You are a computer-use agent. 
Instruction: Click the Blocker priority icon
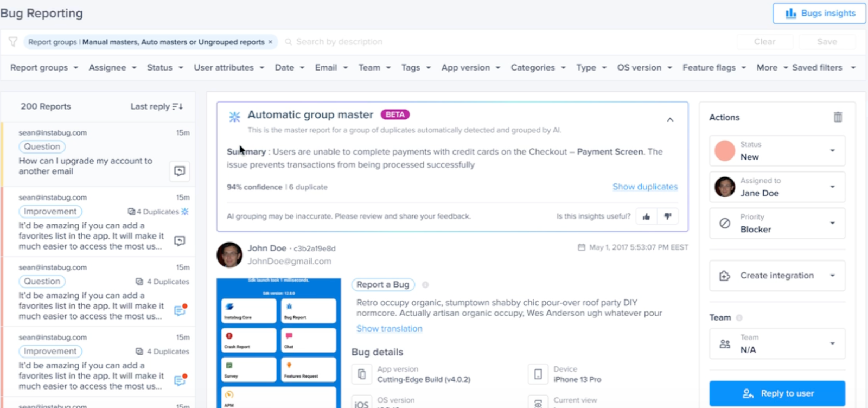pos(725,223)
